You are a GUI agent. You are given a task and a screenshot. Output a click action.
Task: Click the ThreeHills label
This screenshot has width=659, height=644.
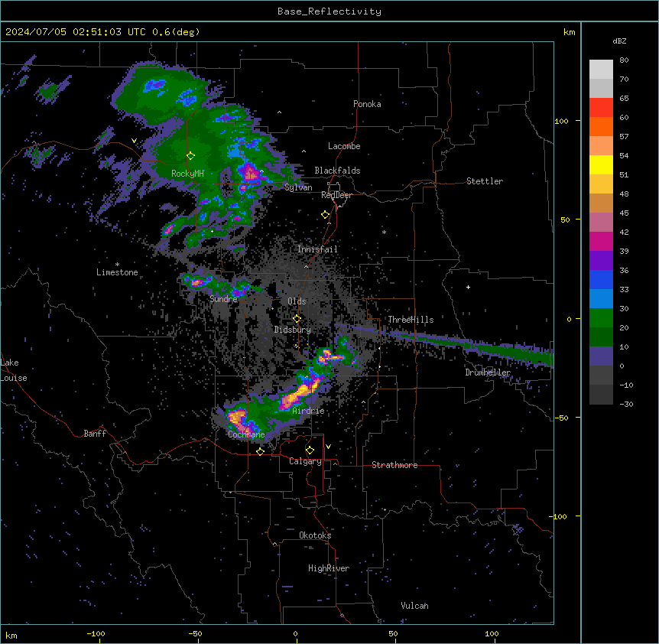[411, 320]
